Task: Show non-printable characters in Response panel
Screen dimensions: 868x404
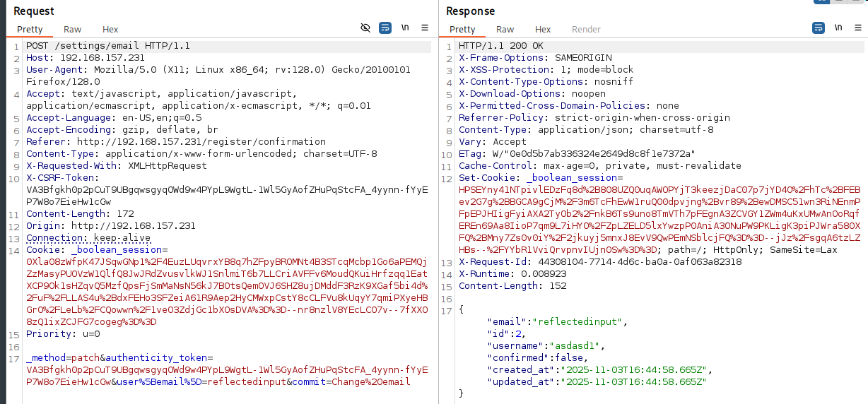Action: coord(838,28)
